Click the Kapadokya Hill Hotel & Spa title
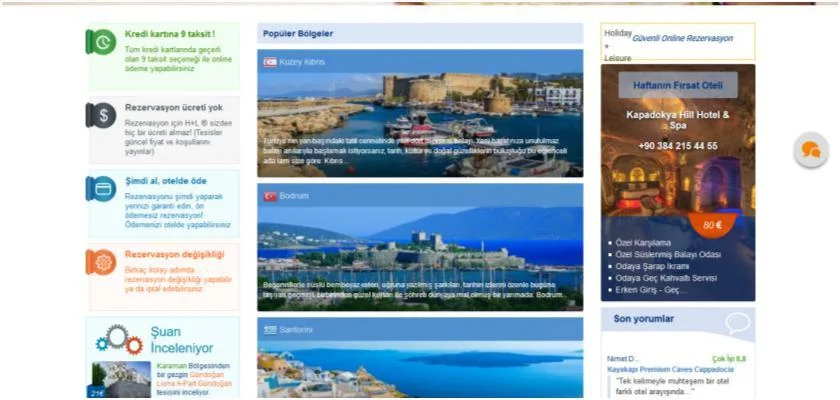The height and width of the screenshot is (400, 840). (677, 120)
